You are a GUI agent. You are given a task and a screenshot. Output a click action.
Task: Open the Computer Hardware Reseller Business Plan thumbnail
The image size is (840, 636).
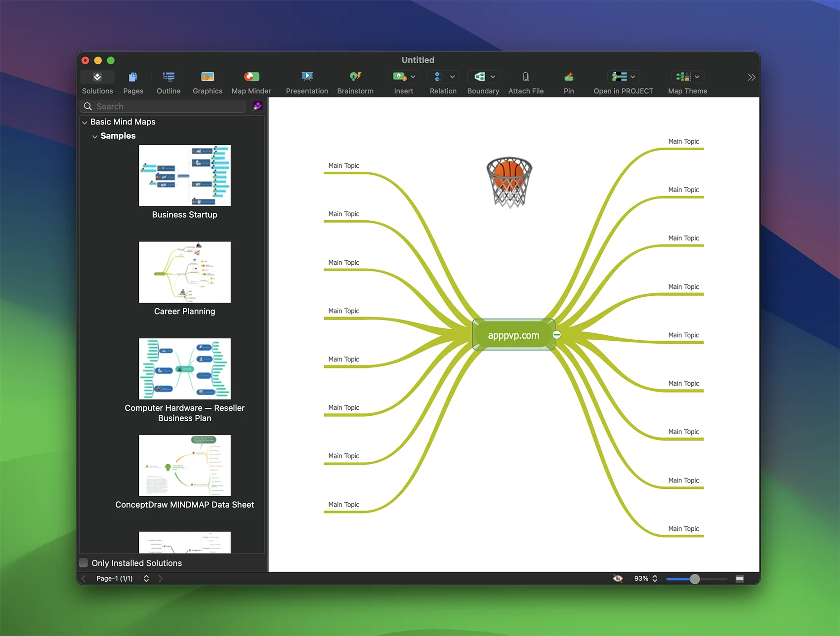[x=185, y=369]
